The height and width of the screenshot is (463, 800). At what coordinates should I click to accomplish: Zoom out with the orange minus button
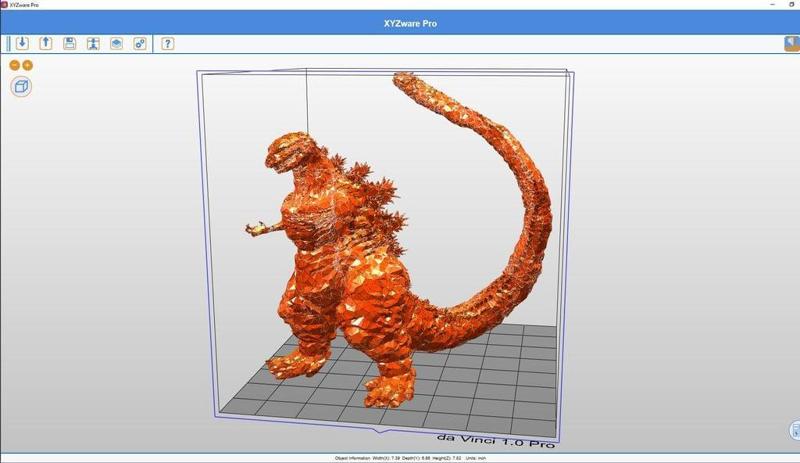click(15, 65)
